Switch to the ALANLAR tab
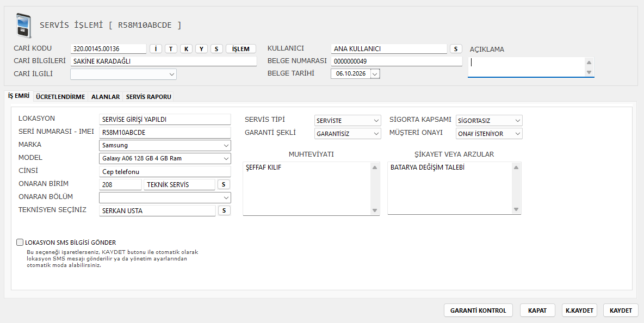644x323 pixels. tap(106, 97)
